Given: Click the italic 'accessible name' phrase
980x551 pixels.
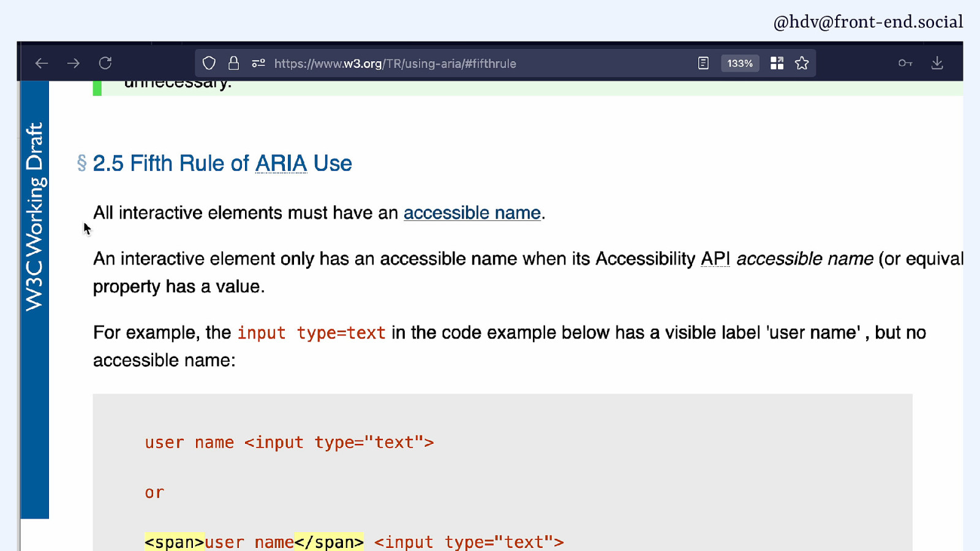Looking at the screenshot, I should 805,259.
